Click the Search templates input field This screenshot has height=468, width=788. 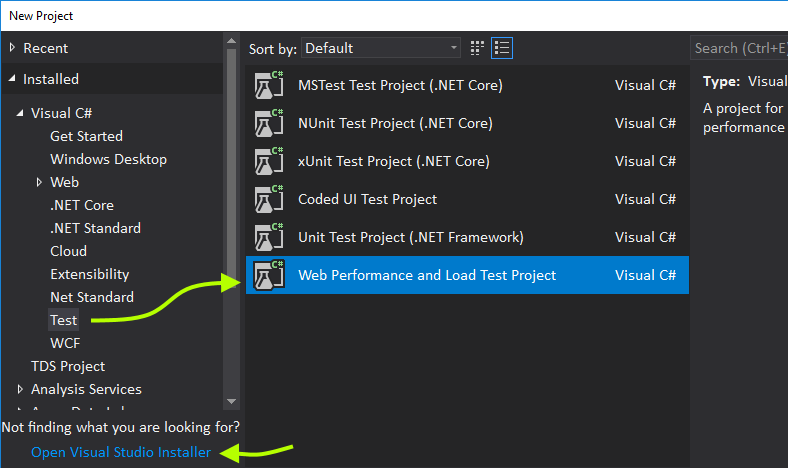[739, 48]
